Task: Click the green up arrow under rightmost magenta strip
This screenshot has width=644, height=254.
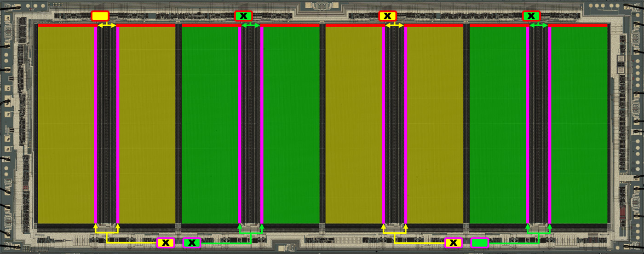Action: [549, 227]
